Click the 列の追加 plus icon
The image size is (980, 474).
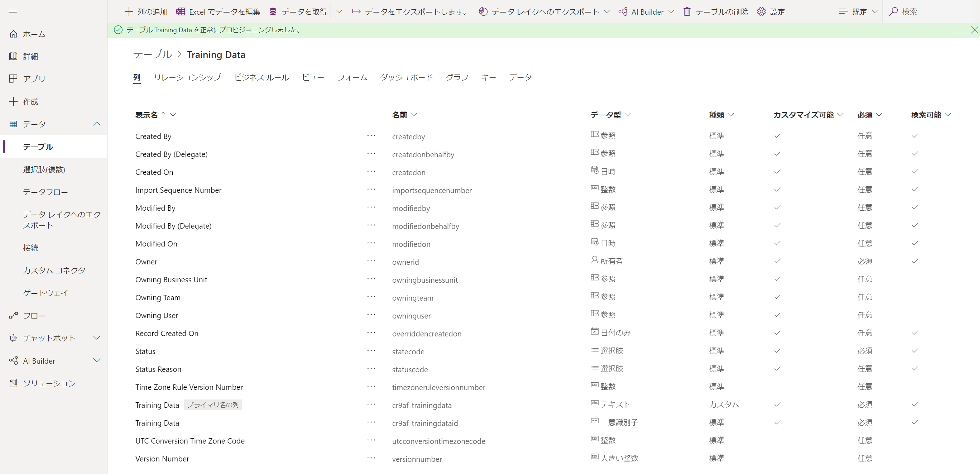(129, 12)
